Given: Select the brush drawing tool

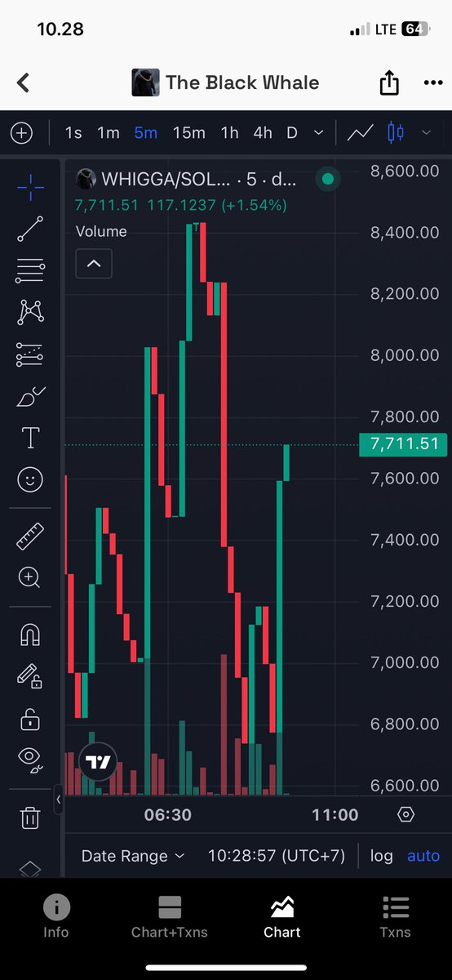Looking at the screenshot, I should 30,397.
